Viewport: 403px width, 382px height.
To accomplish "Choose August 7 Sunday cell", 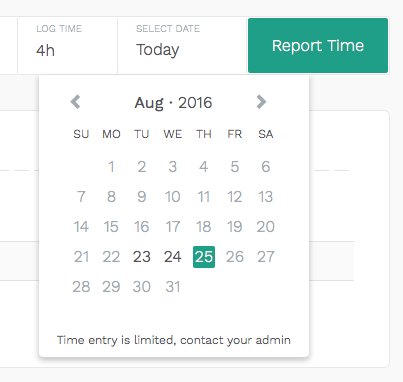I will click(81, 197).
